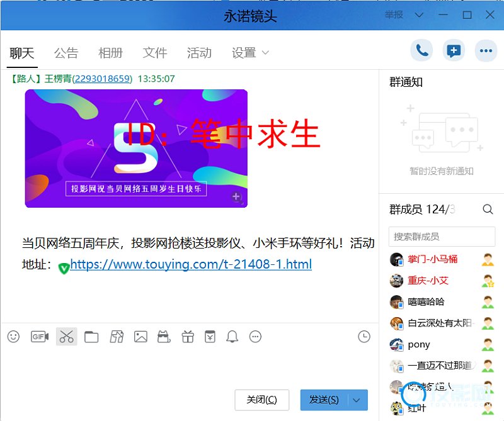The height and width of the screenshot is (421, 504).
Task: Open the emoji smiley picker
Action: click(x=13, y=337)
